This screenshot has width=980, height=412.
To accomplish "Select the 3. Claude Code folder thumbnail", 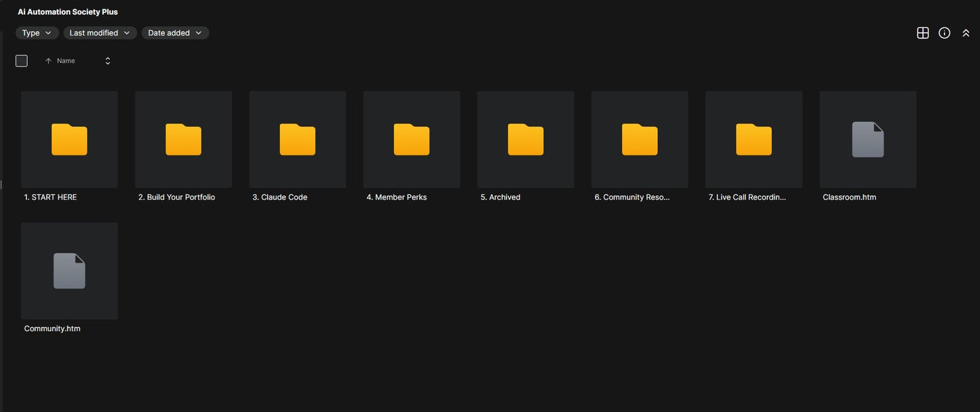I will (298, 139).
